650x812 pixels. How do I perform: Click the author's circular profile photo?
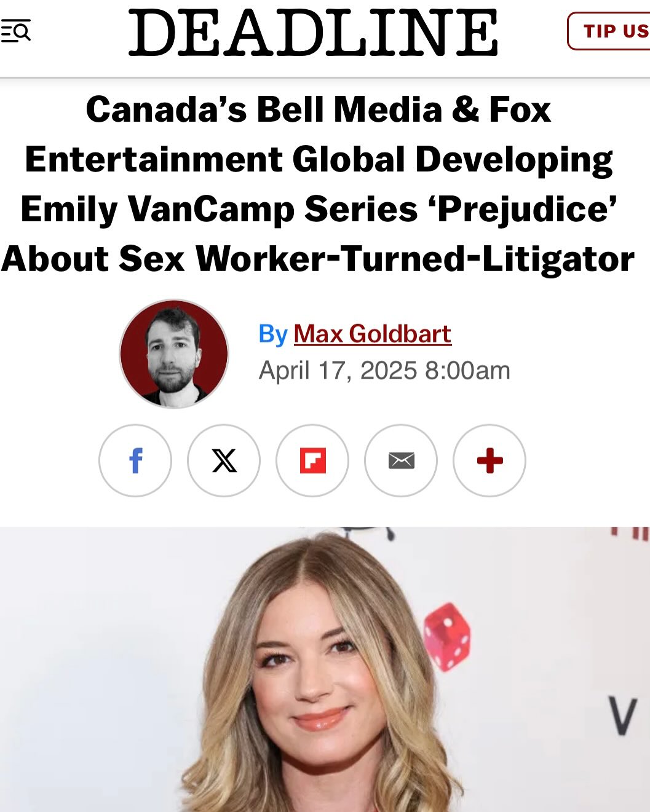174,354
